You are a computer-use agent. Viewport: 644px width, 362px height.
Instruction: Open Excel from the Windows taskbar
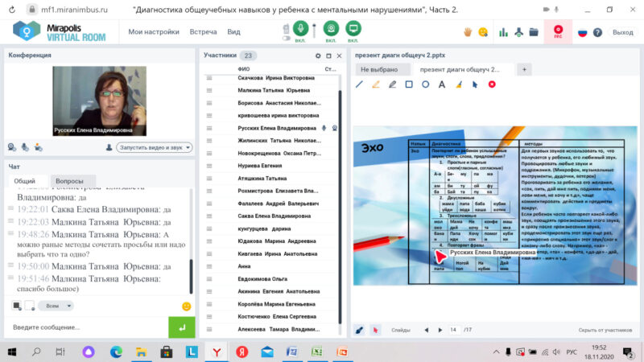click(316, 352)
